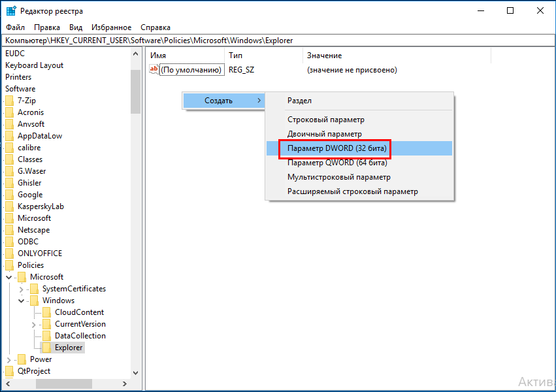Click the horizontal scroll left arrow
Image resolution: width=556 pixels, height=392 pixels.
point(8,384)
